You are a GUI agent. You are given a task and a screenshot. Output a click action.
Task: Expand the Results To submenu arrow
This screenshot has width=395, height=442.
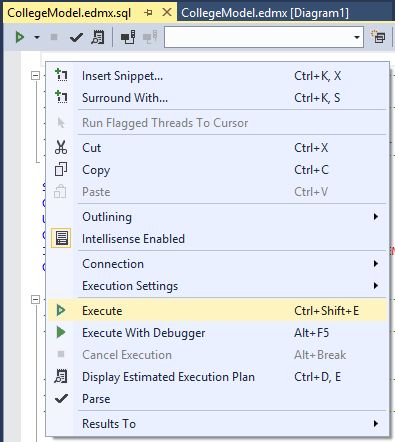coord(376,424)
